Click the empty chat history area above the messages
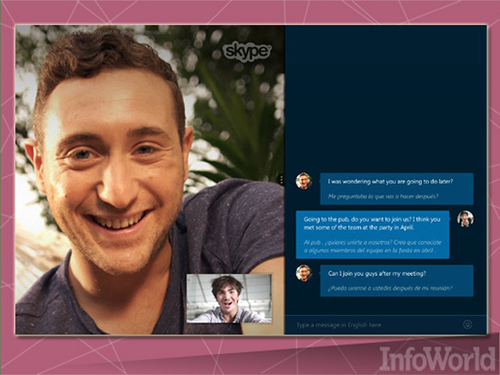This screenshot has height=375, width=500. [386, 97]
